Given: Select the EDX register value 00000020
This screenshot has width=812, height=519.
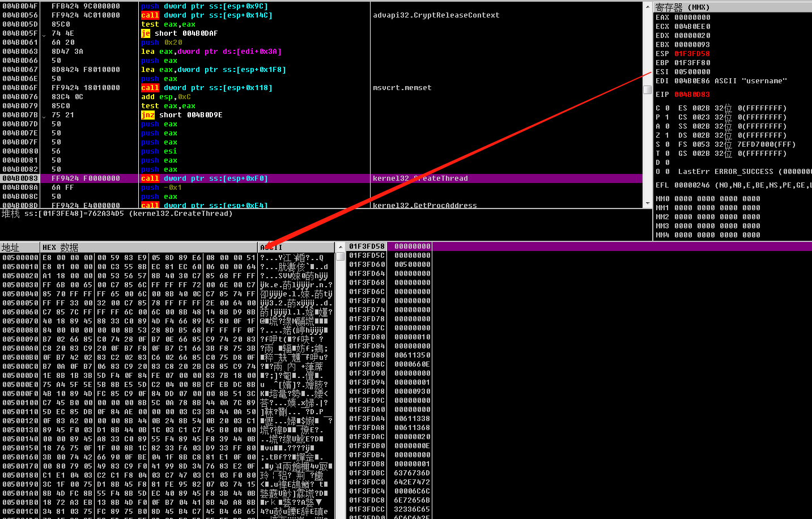Looking at the screenshot, I should (692, 36).
